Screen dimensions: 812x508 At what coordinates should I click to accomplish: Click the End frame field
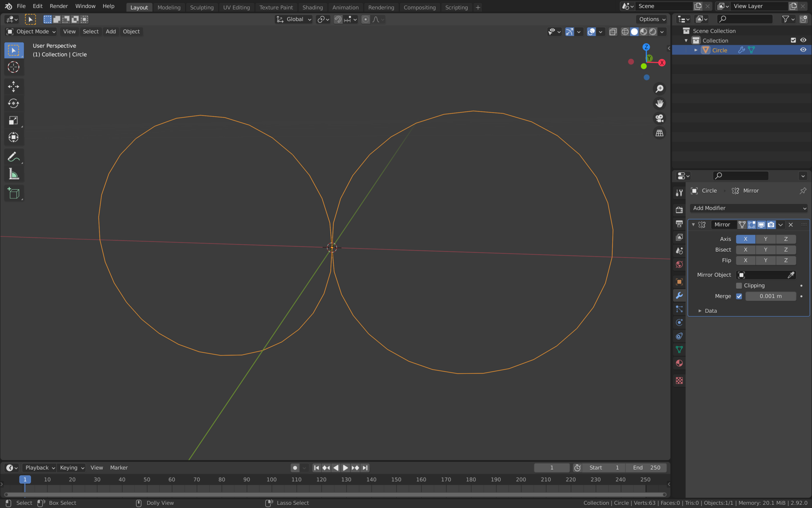pos(647,468)
